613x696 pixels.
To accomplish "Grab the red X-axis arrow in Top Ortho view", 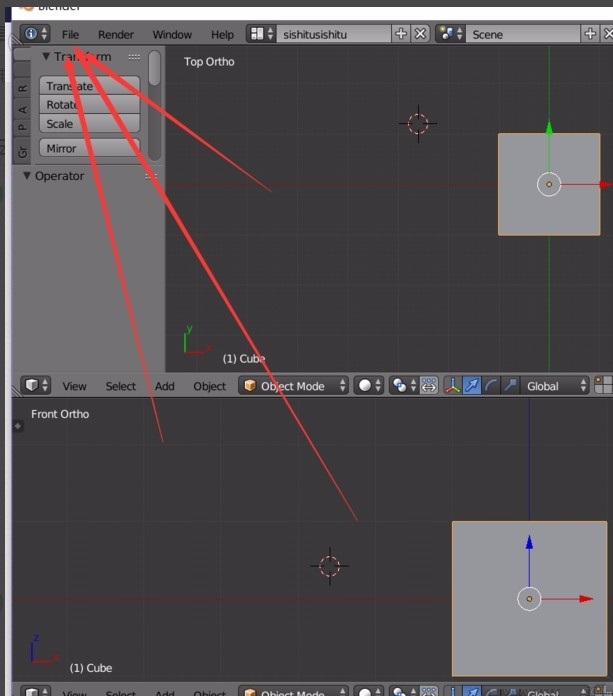I will point(606,184).
